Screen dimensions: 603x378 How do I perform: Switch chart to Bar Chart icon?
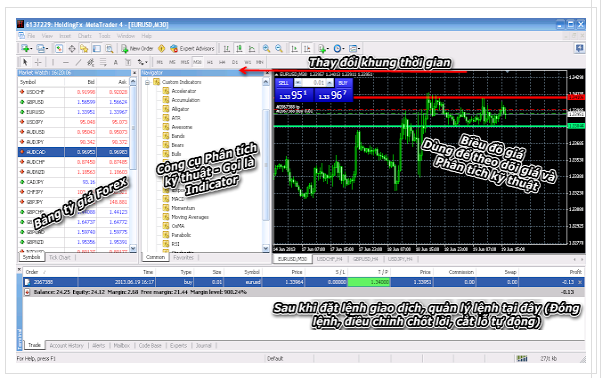pos(227,48)
